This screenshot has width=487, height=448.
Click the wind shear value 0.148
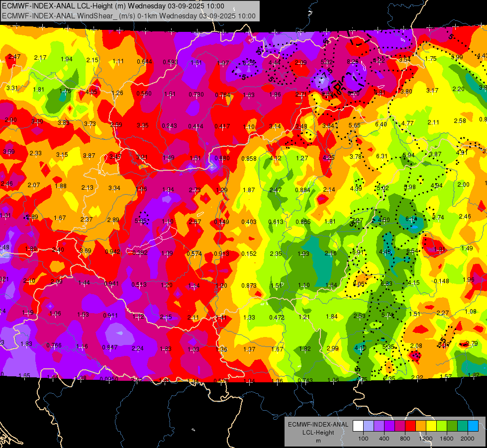441,281
